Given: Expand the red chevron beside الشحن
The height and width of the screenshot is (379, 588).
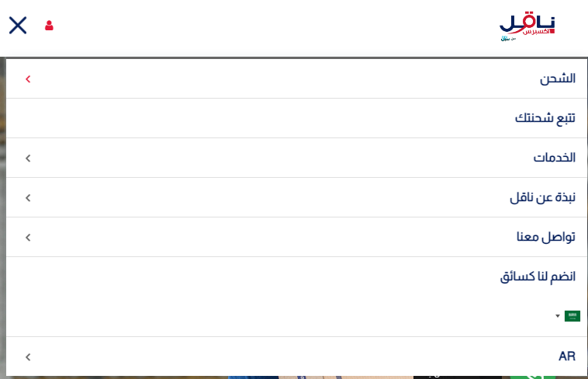Looking at the screenshot, I should [x=28, y=79].
